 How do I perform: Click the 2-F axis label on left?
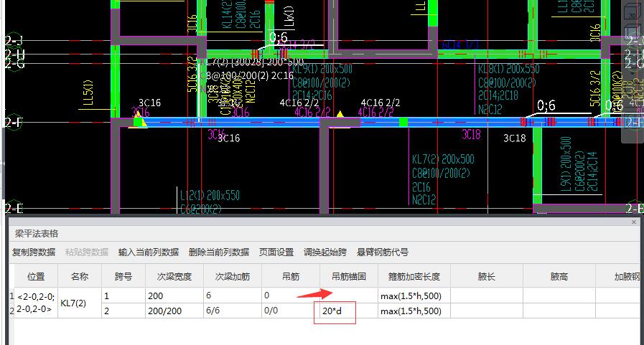click(14, 122)
